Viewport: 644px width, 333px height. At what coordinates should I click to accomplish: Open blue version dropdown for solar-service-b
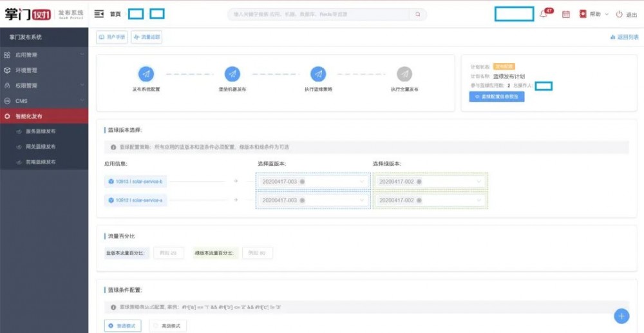click(362, 182)
